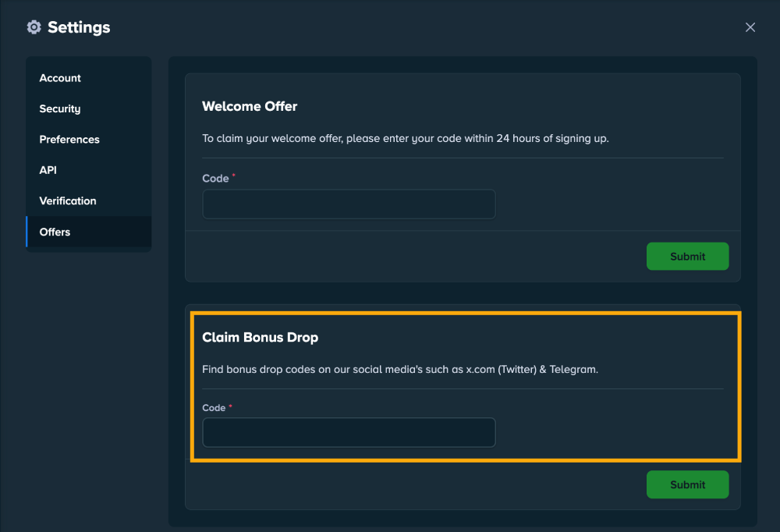This screenshot has width=780, height=532.
Task: Focus the Claim Bonus Drop code field
Action: pyautogui.click(x=349, y=433)
